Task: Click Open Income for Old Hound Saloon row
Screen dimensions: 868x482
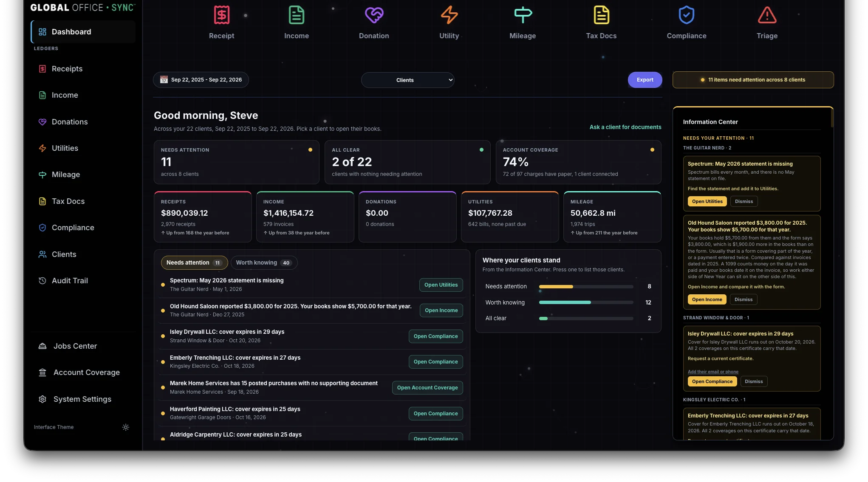Action: 441,310
